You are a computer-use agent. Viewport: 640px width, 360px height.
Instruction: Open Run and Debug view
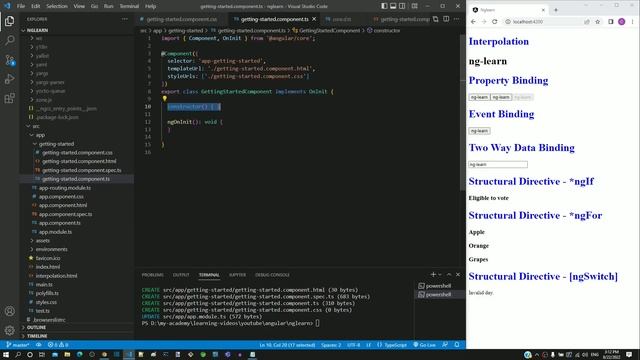click(x=9, y=79)
